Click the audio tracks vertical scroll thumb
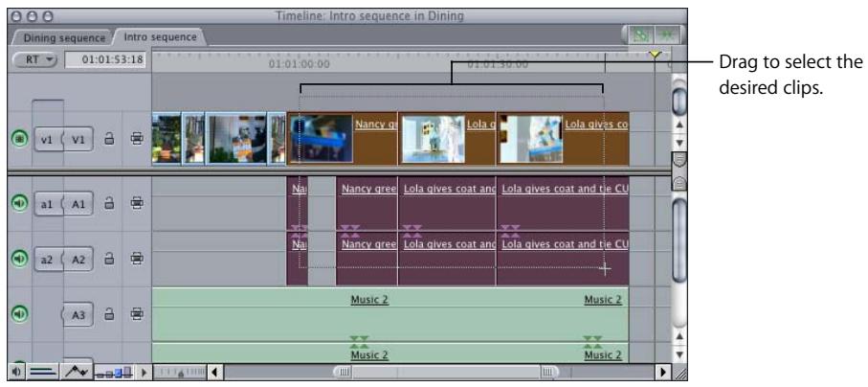The image size is (868, 387). [x=679, y=239]
